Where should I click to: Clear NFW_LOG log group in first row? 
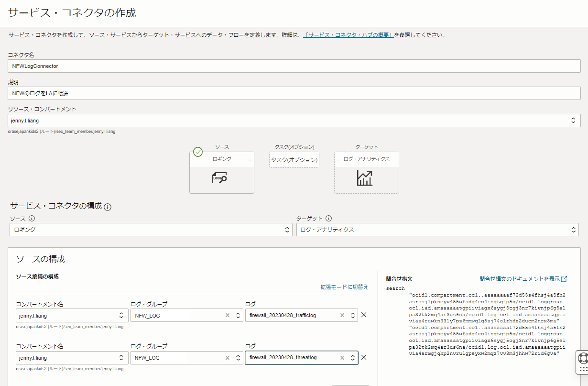pyautogui.click(x=228, y=315)
